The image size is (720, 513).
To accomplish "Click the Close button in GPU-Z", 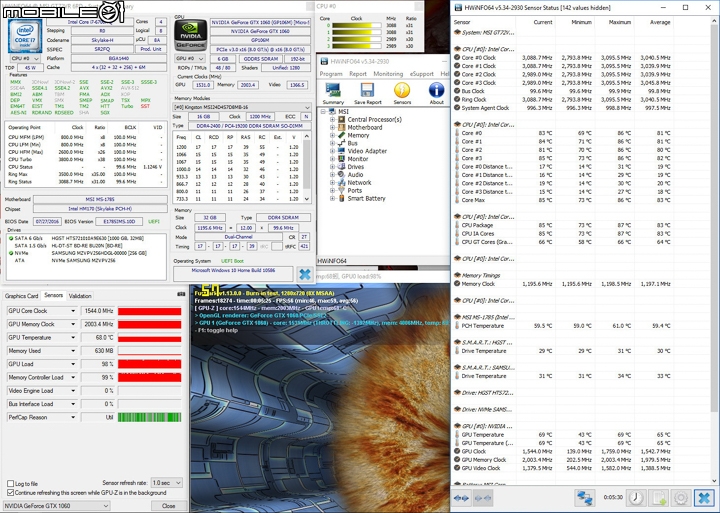I will pyautogui.click(x=169, y=506).
